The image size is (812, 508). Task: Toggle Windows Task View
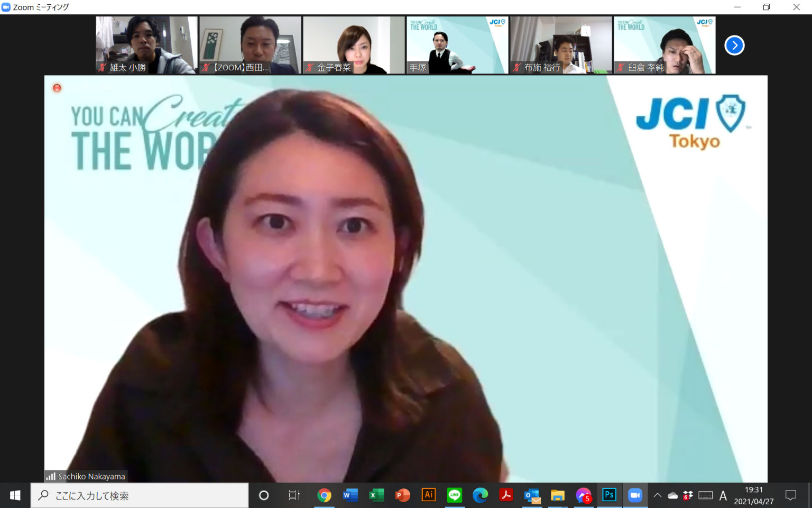[x=294, y=495]
